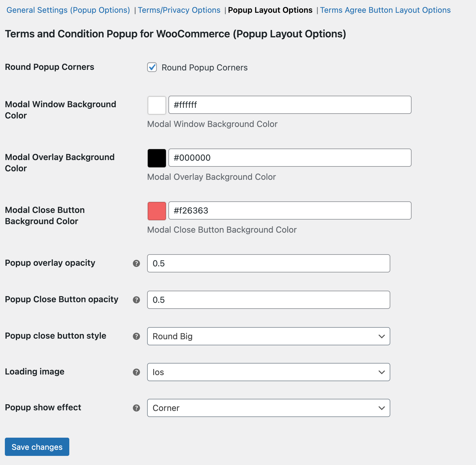Click the Round Popup Corners checkbox label
This screenshot has width=476, height=465.
coord(205,67)
